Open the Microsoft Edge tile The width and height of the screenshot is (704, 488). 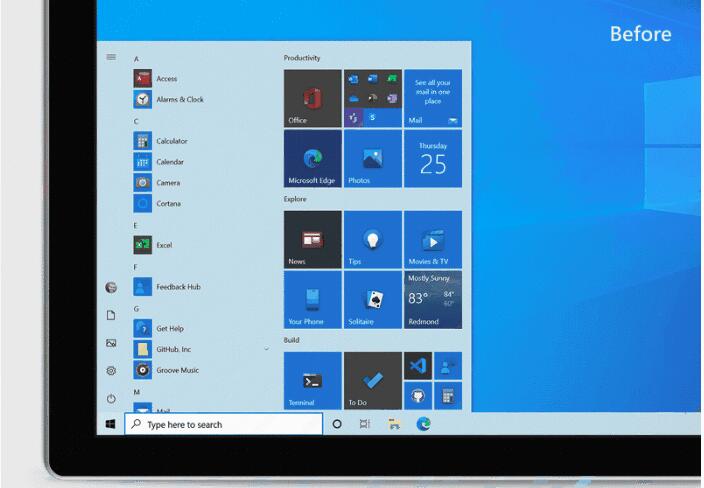[312, 159]
